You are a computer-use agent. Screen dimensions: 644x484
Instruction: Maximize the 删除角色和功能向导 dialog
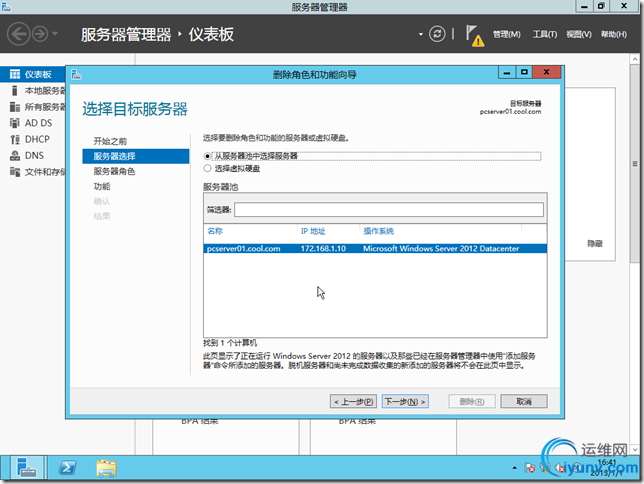click(524, 72)
